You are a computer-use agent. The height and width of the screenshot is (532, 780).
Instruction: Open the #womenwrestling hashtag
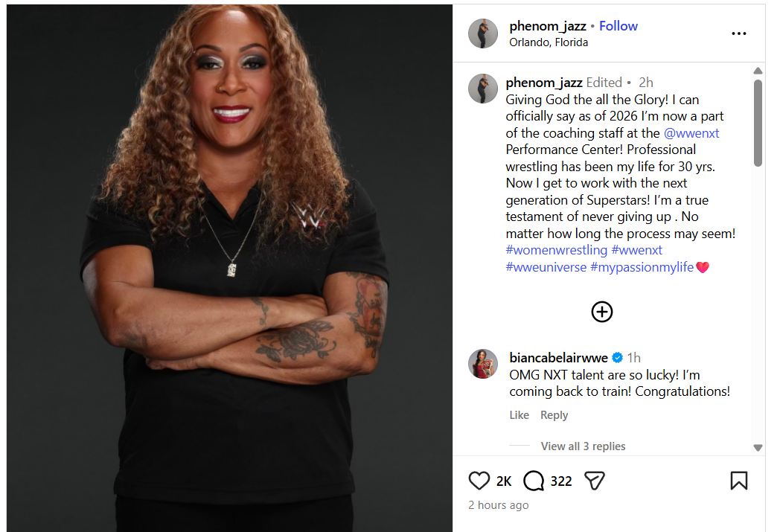click(x=557, y=250)
